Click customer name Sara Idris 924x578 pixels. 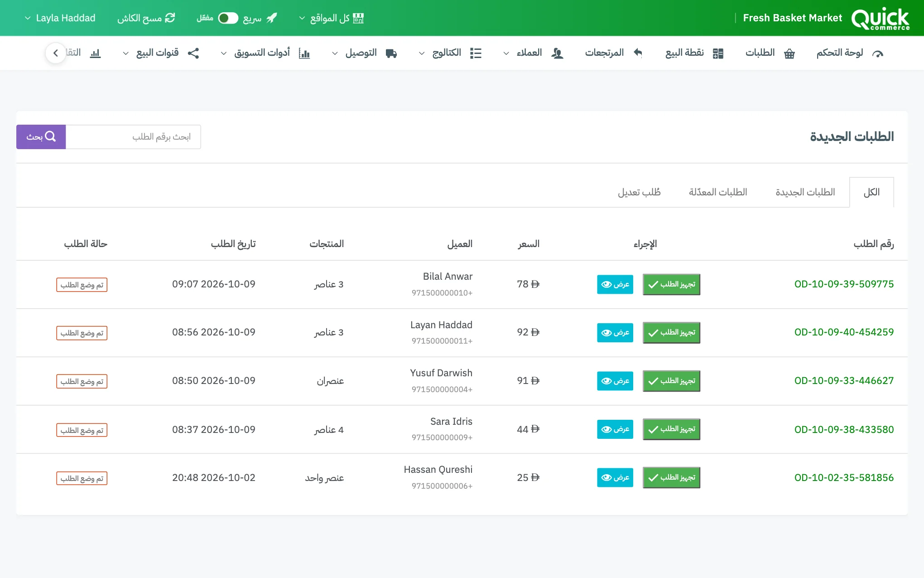pyautogui.click(x=451, y=422)
